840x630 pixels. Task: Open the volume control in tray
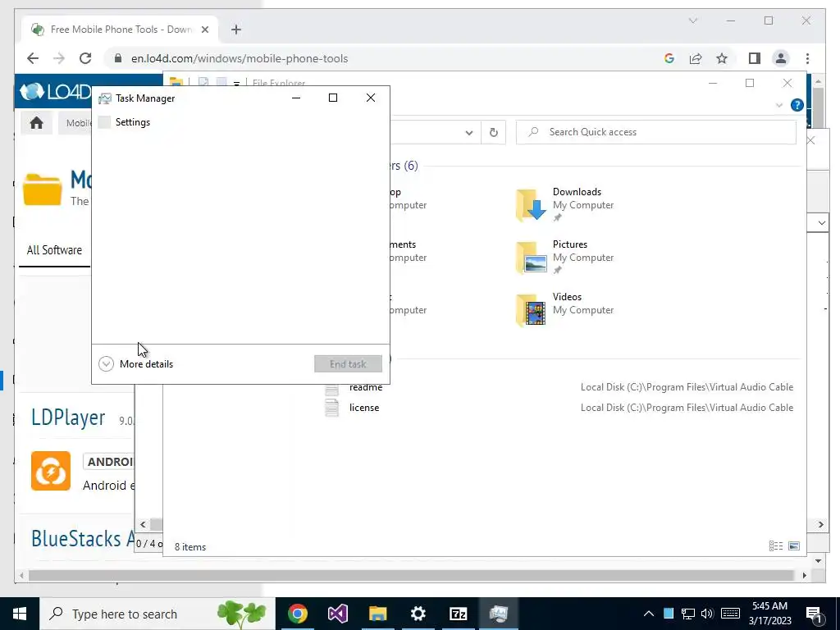click(x=707, y=614)
